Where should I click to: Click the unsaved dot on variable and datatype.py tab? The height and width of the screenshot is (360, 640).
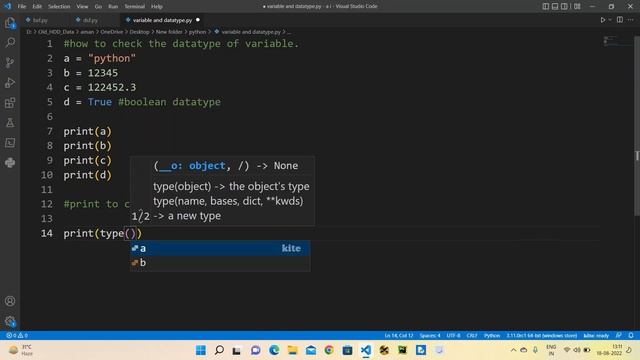pyautogui.click(x=198, y=20)
